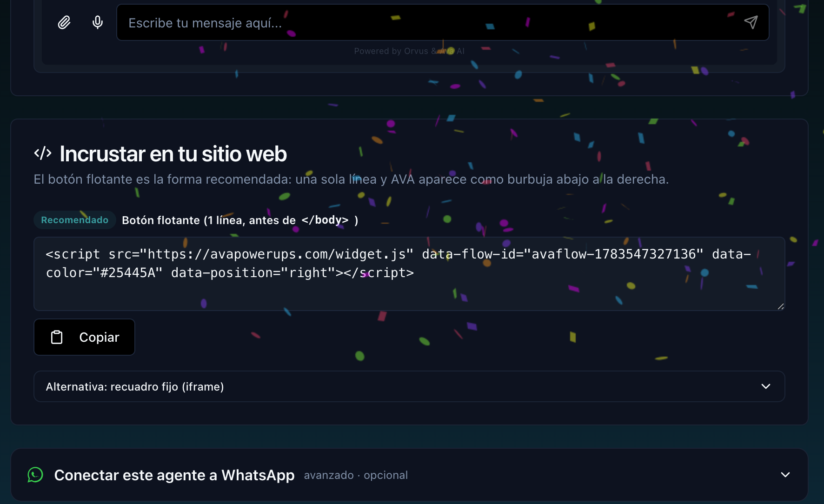Click chevron arrow on the WhatsApp row
Image resolution: width=824 pixels, height=504 pixels.
coord(785,475)
